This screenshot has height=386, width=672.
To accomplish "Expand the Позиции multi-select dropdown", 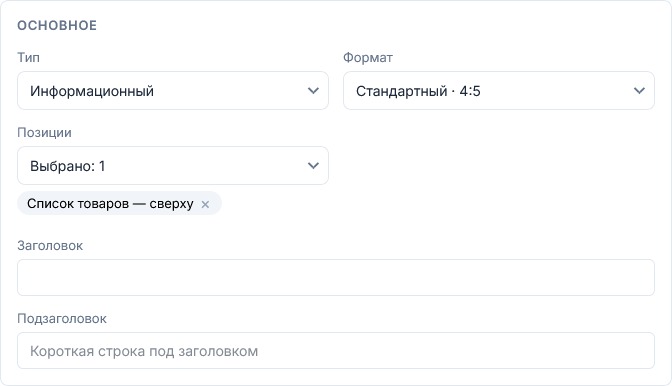I will (x=173, y=166).
